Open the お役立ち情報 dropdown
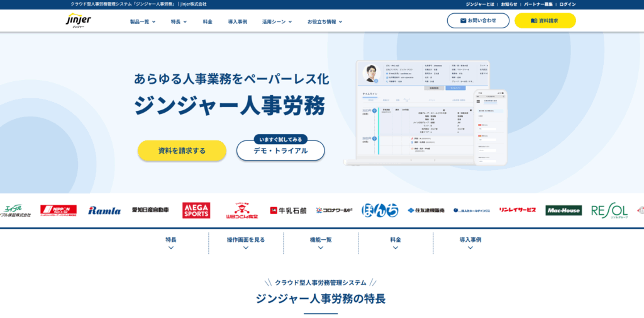 tap(325, 21)
